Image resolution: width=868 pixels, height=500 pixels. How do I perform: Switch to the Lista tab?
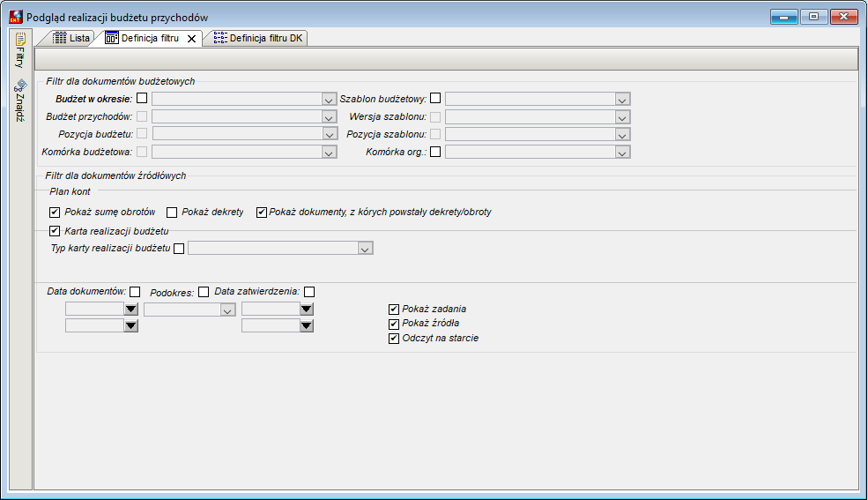(71, 38)
